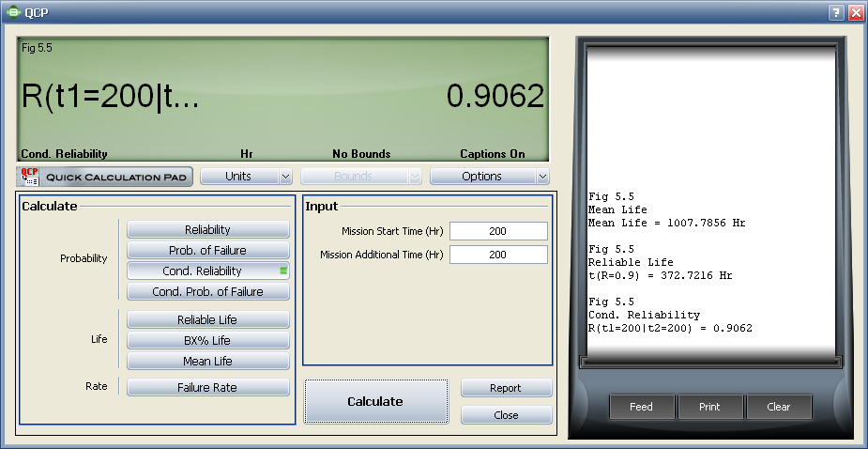Click the Close button

click(506, 415)
